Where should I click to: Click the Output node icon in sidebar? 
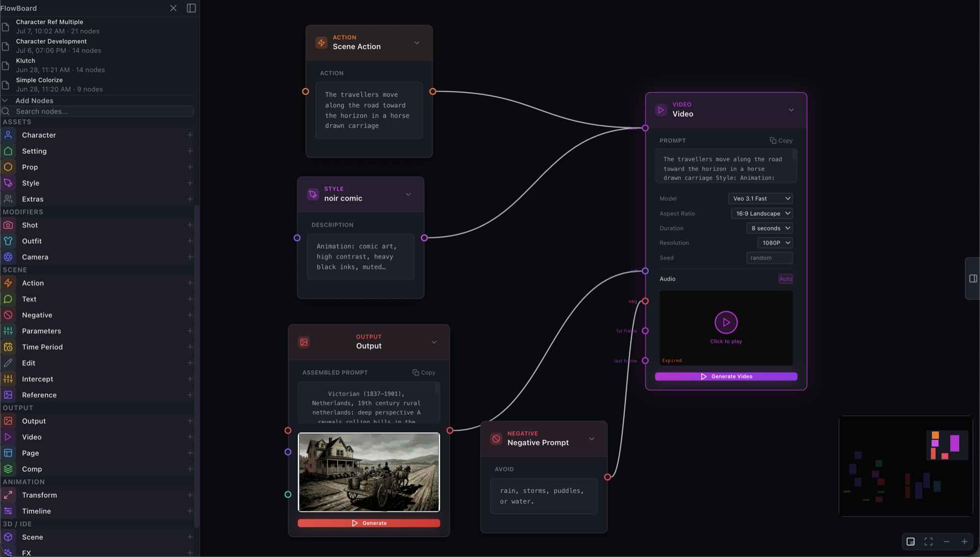(x=8, y=421)
